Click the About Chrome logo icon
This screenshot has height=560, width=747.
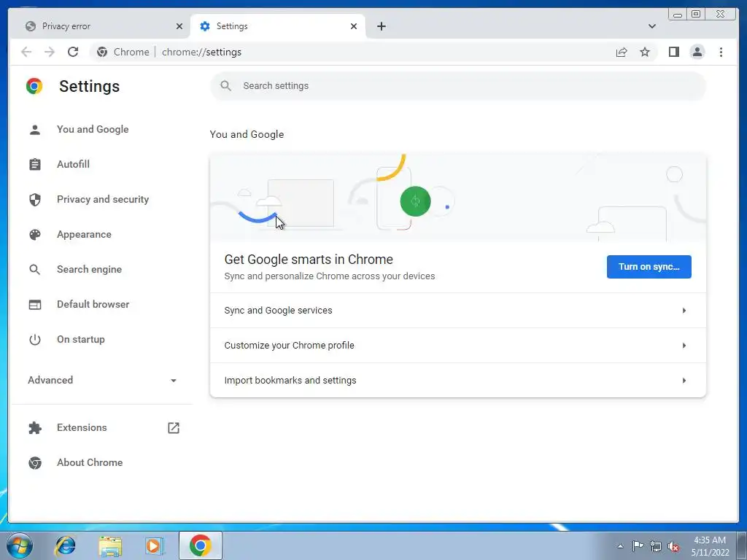35,463
